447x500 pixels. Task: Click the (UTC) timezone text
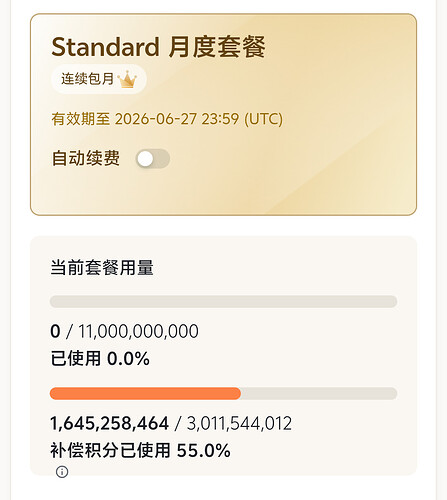point(263,119)
